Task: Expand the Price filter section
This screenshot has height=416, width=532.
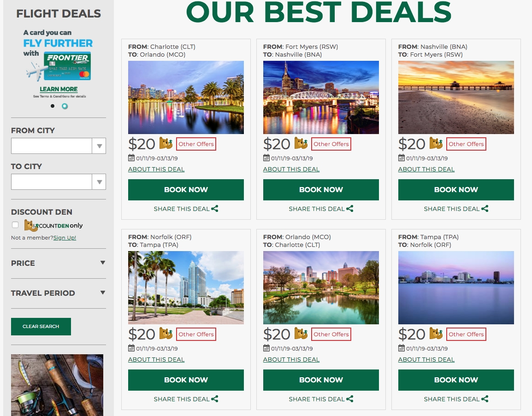Action: tap(59, 263)
